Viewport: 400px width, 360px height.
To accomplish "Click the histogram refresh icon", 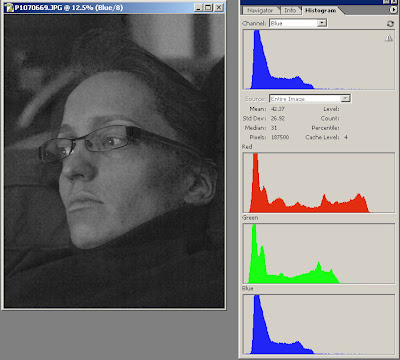I will 390,24.
